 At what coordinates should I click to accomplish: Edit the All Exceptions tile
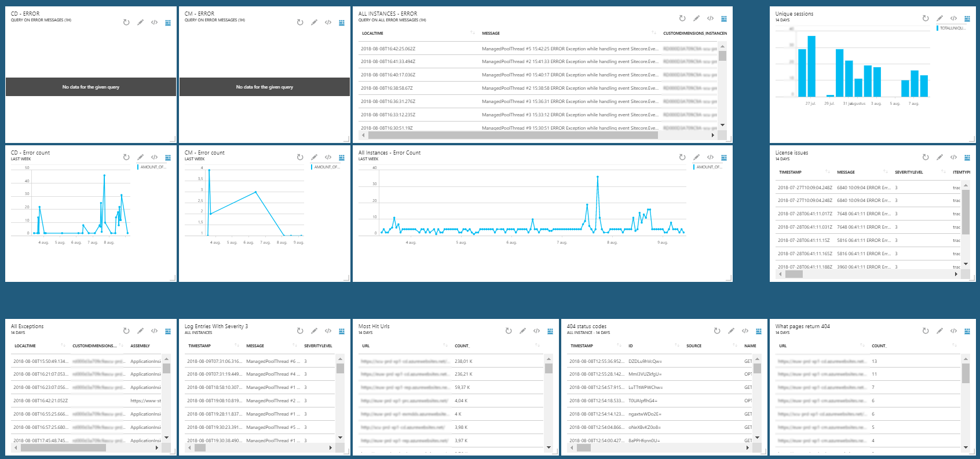(140, 331)
